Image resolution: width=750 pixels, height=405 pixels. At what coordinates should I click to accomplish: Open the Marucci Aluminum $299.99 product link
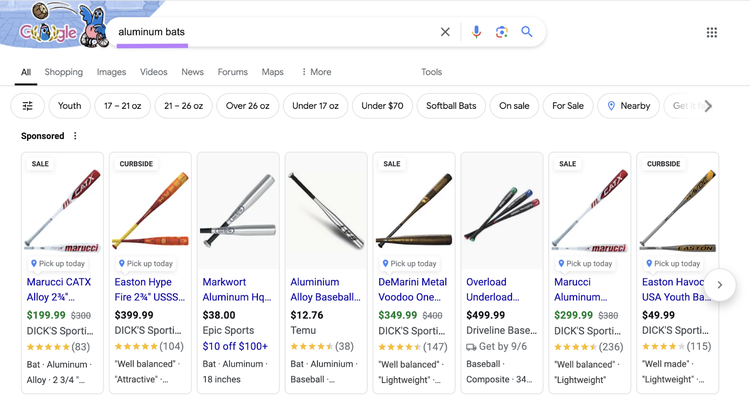click(581, 289)
